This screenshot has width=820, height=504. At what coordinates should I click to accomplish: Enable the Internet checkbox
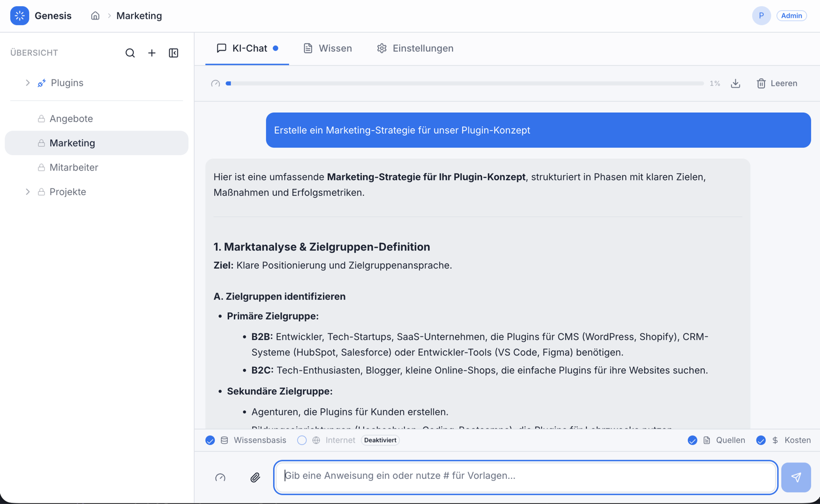tap(302, 440)
